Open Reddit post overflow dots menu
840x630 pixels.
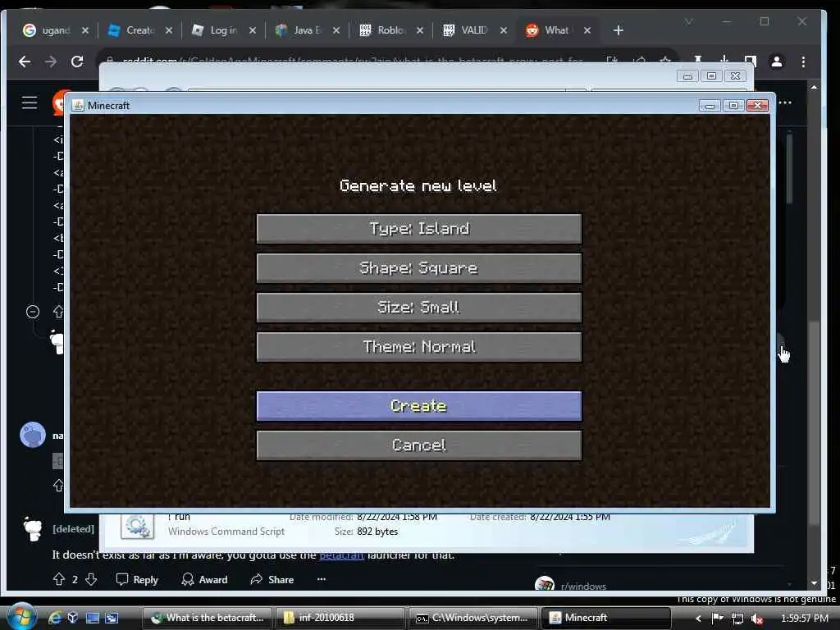click(785, 103)
